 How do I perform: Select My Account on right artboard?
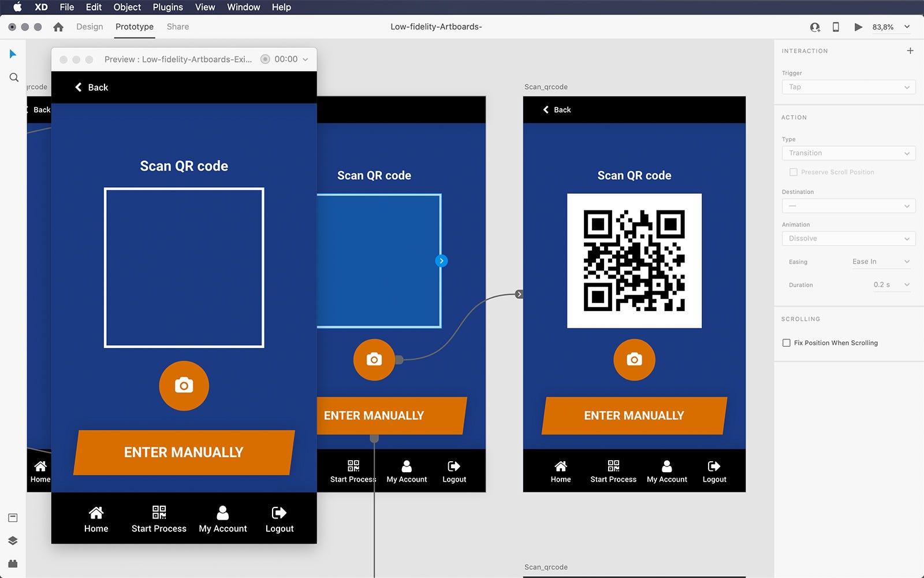667,472
